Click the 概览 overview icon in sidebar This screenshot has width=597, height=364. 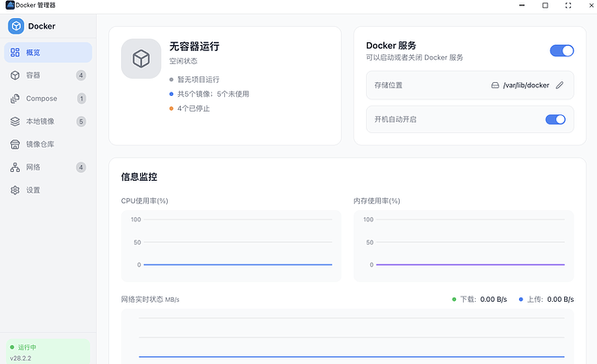tap(15, 53)
